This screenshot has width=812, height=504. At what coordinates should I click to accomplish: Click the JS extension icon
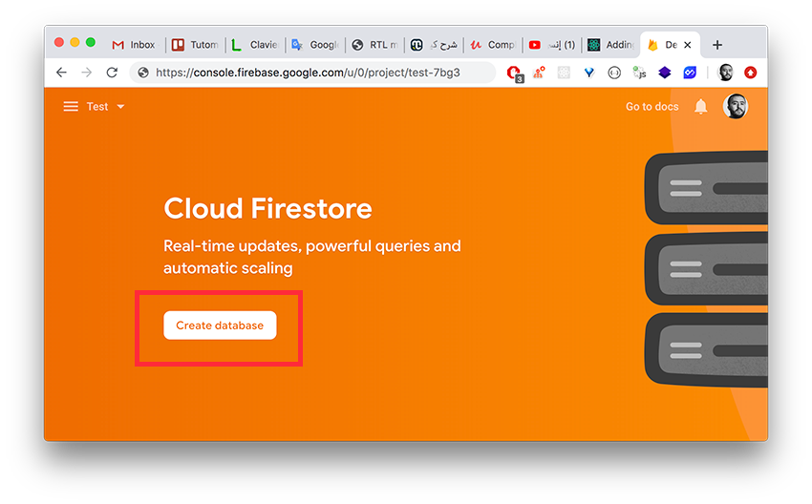coord(639,73)
